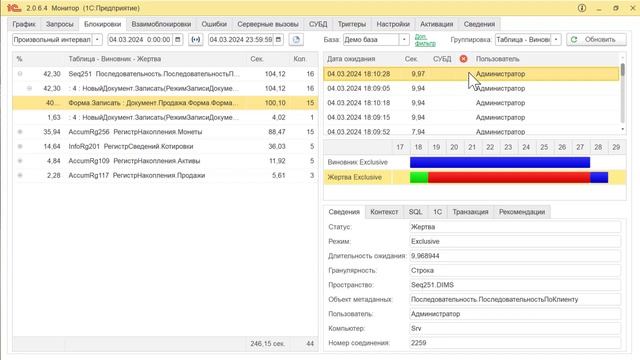Image resolution: width=640 pixels, height=360 pixels.
Task: Select the Форма.Записать Документ.Продажа row
Action: tap(165, 103)
